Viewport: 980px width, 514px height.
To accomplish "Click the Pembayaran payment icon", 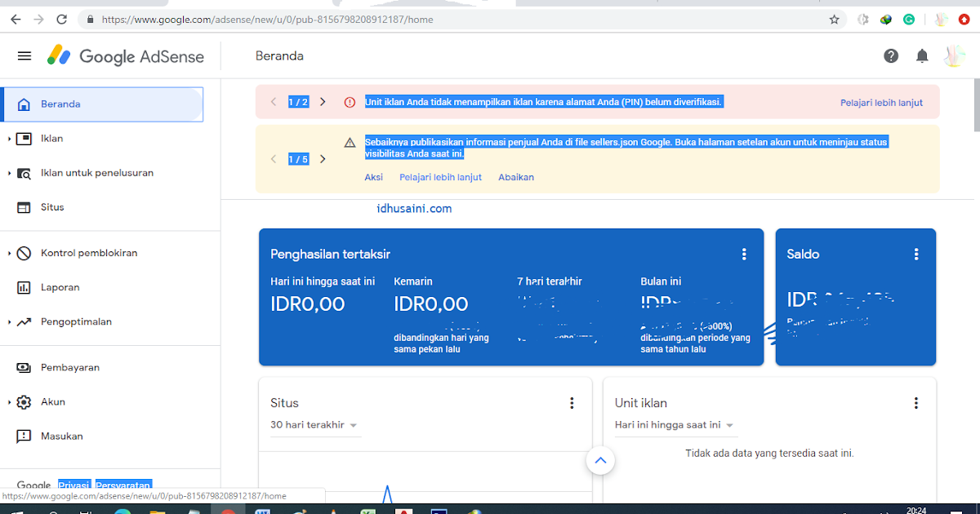I will [x=24, y=367].
